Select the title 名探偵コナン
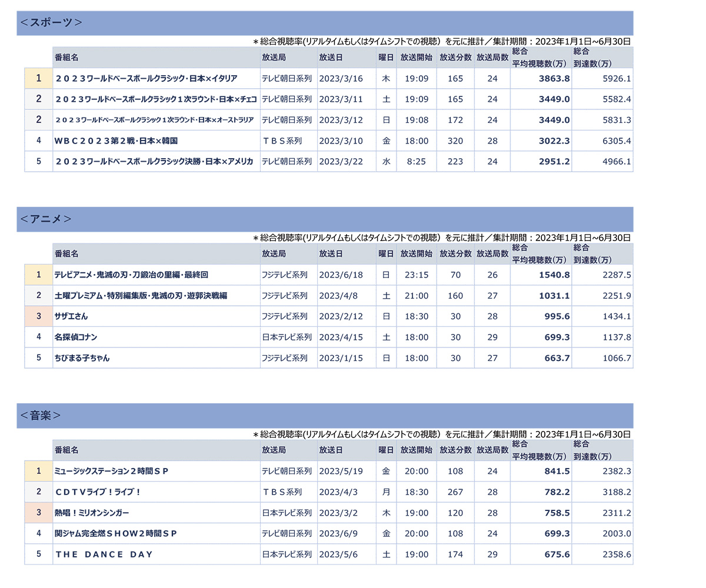The height and width of the screenshot is (588, 706). [76, 338]
